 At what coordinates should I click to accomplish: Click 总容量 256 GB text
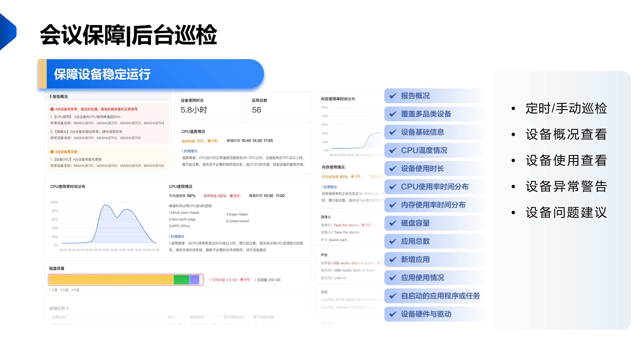[x=268, y=280]
